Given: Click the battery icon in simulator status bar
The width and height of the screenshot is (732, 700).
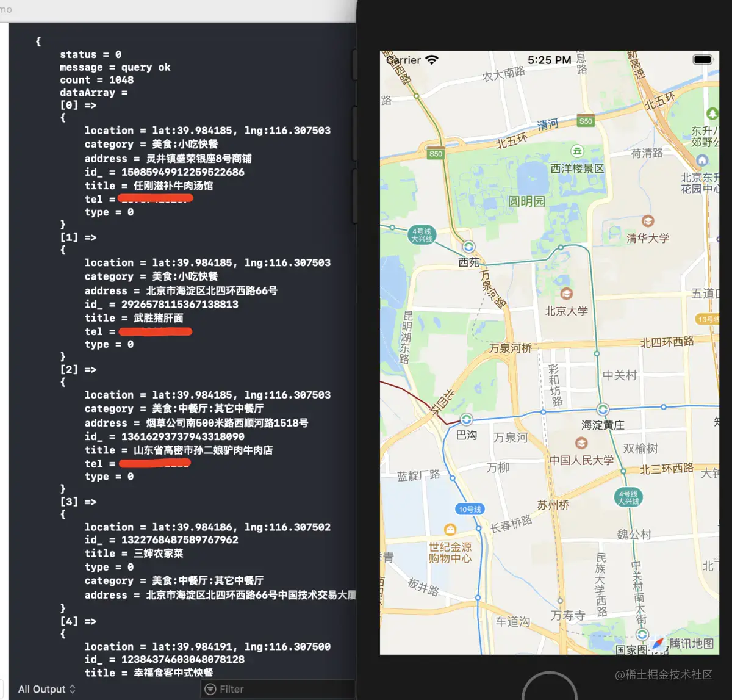Looking at the screenshot, I should click(x=703, y=60).
